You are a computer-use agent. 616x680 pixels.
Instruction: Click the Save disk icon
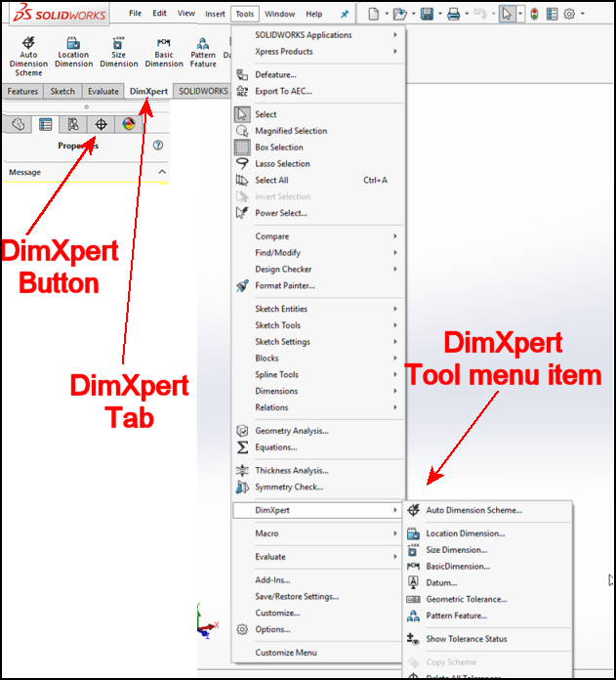428,14
